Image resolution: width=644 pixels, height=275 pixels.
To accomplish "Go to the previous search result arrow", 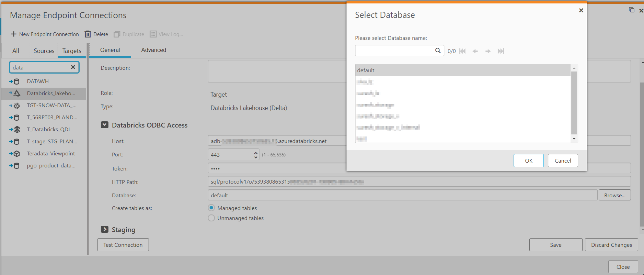I will tap(475, 51).
